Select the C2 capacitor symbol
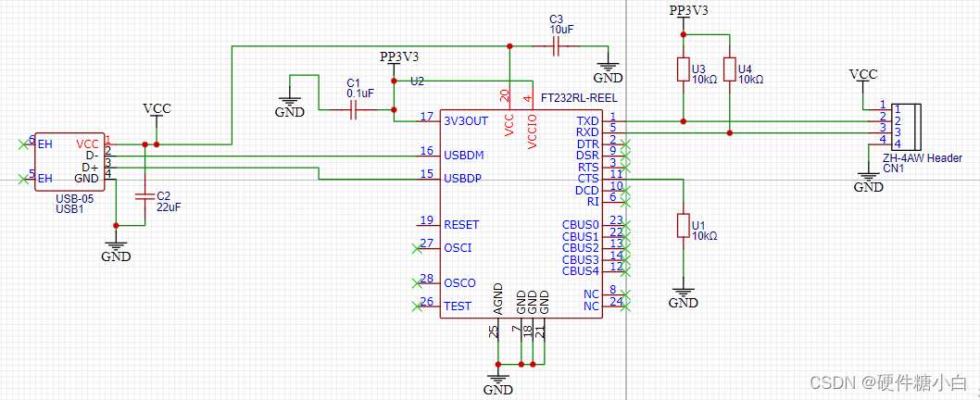 145,196
